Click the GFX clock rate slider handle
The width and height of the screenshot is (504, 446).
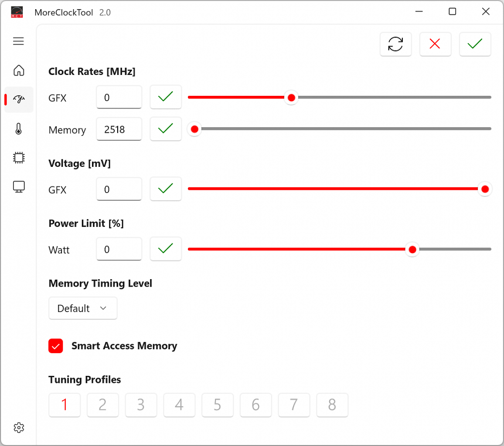tap(291, 98)
